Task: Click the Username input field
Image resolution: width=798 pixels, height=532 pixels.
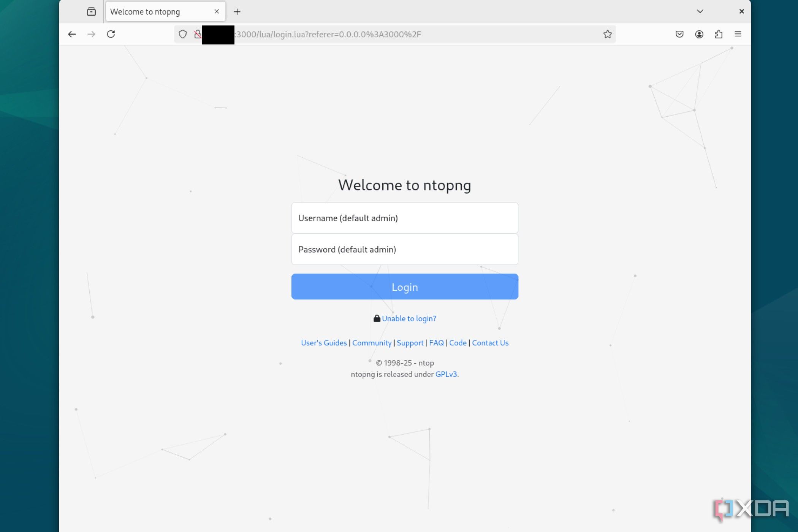Action: point(404,217)
